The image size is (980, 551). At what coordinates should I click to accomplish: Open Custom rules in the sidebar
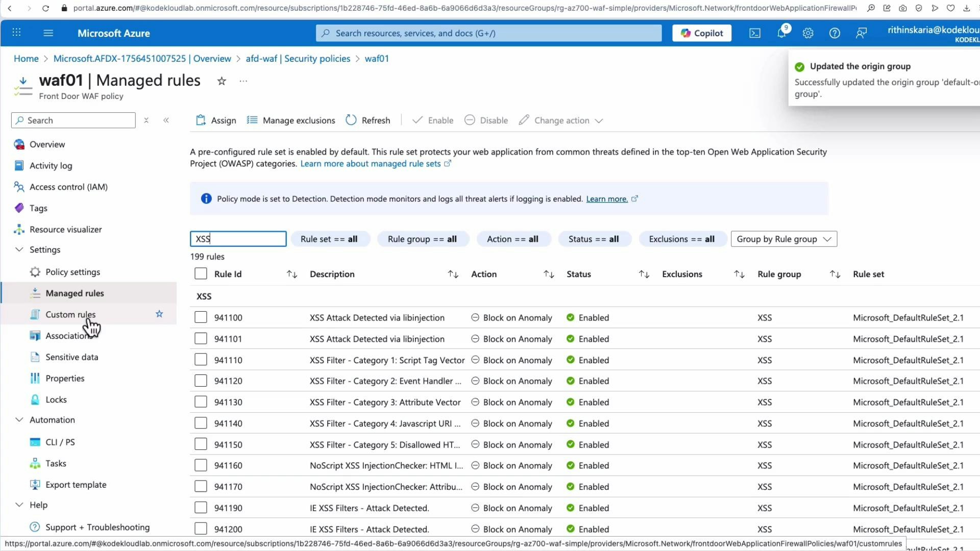[x=70, y=314]
